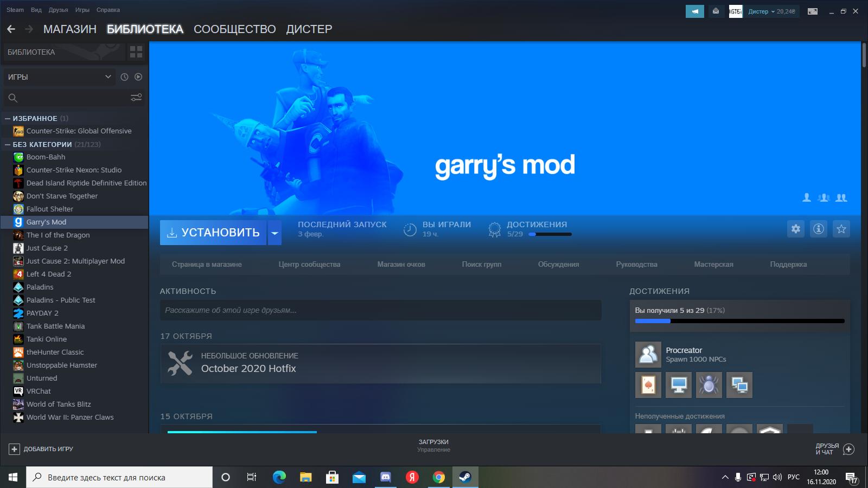Open the Поддержка support link
Image resolution: width=868 pixels, height=488 pixels.
pyautogui.click(x=788, y=265)
